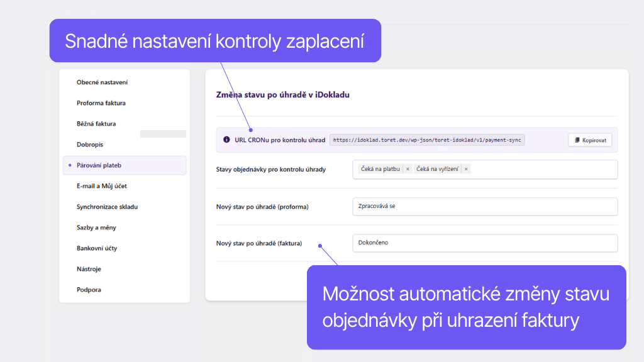The width and height of the screenshot is (644, 362).
Task: Click the "Kopírovat" button
Action: pyautogui.click(x=589, y=140)
